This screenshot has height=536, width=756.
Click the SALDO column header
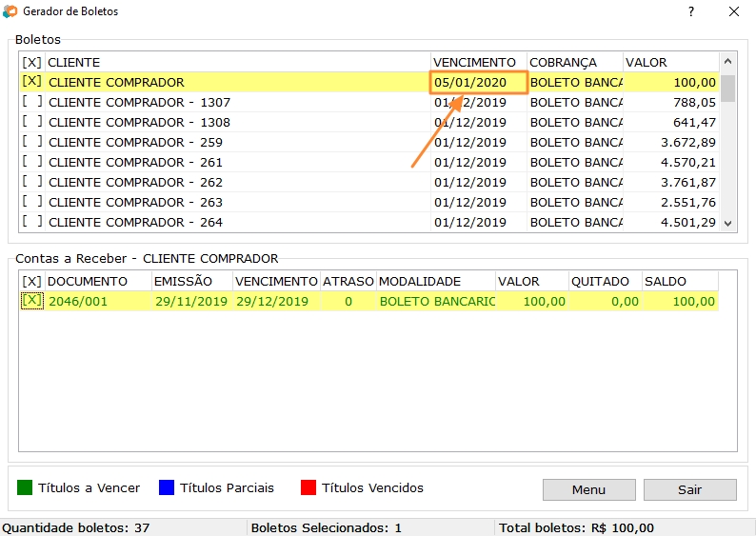(680, 282)
